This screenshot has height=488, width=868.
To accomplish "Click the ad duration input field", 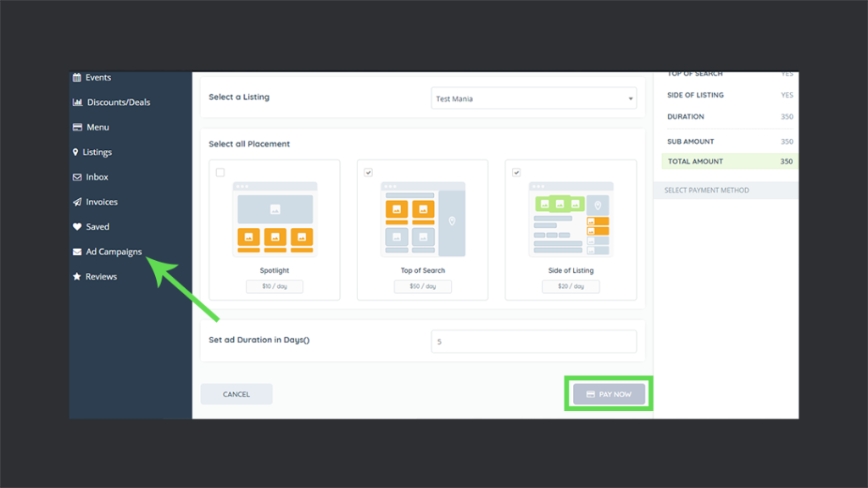I will 533,341.
